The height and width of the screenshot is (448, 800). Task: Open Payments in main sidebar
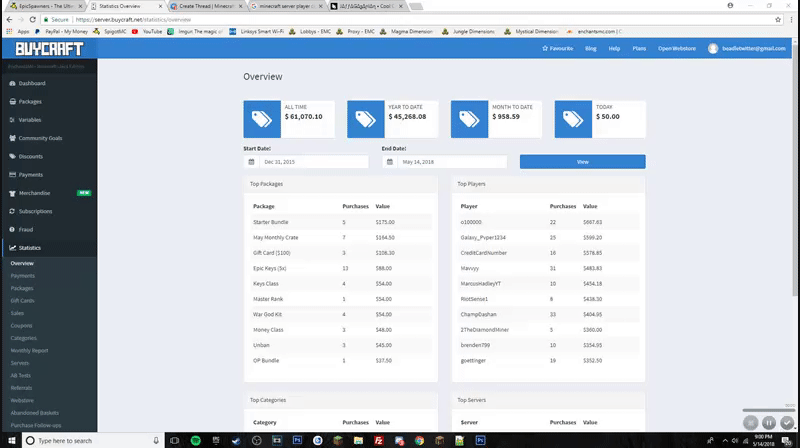pos(31,175)
